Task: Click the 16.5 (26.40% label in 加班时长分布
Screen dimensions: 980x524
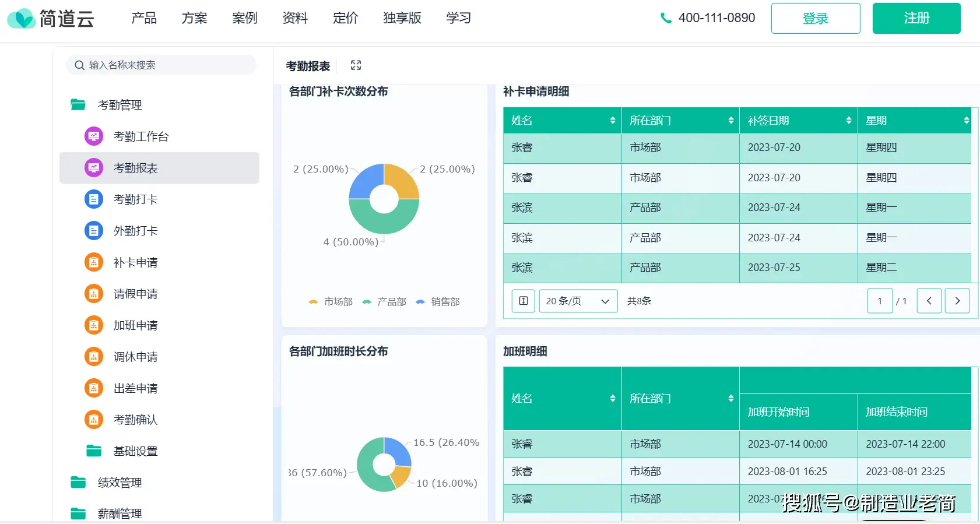Action: (447, 442)
